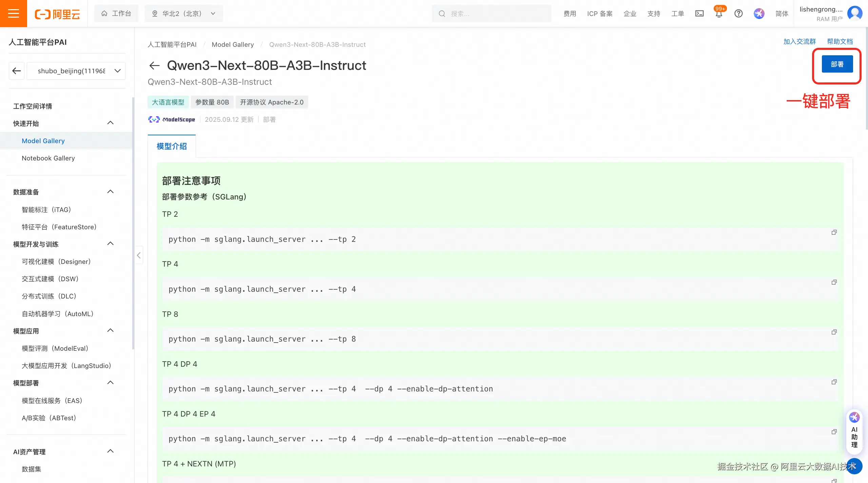
Task: Copy the --tp 2 command
Action: [x=834, y=232]
